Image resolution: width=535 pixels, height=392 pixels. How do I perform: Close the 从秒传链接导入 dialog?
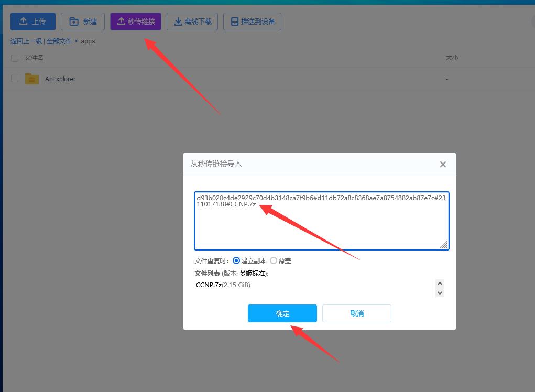tap(443, 165)
